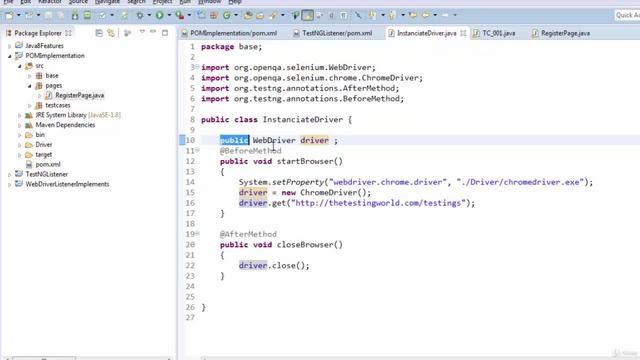Toggle Link with Editor in Package Explorer

111,33
